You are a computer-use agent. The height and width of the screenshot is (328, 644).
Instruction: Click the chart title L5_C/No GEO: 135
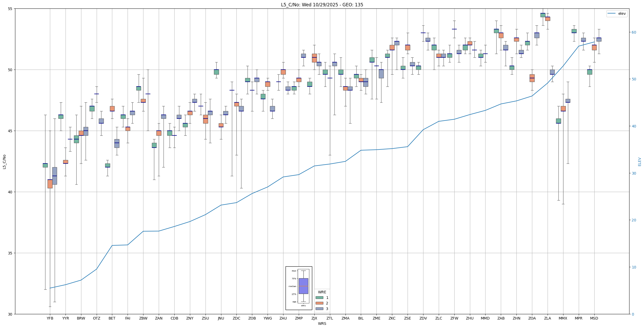pyautogui.click(x=322, y=5)
